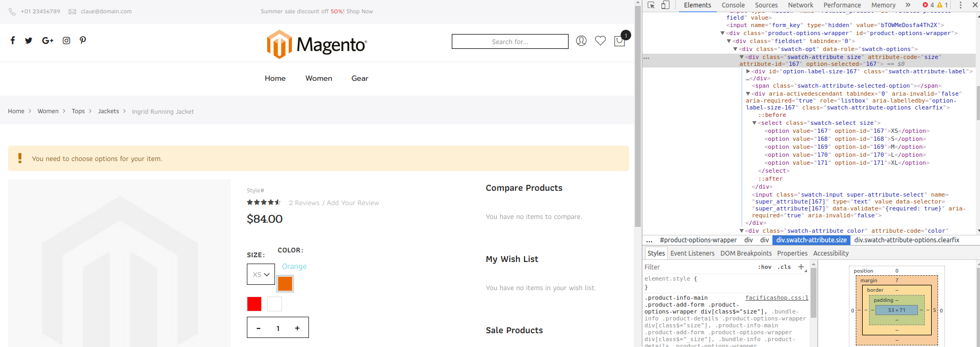Collapse the swatch-select size select node
The height and width of the screenshot is (347, 980).
754,123
